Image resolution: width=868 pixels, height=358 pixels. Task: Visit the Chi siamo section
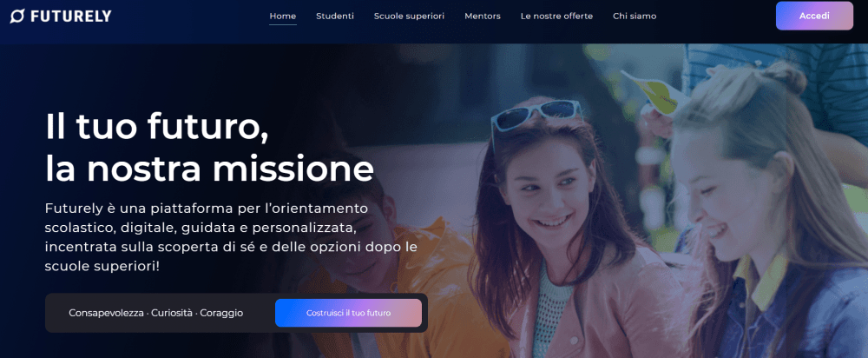[x=635, y=16]
